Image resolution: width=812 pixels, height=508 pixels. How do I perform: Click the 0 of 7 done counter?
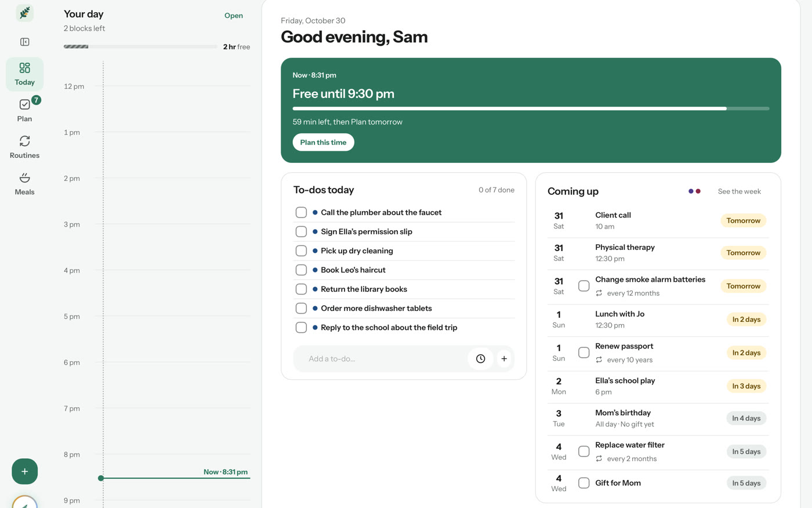tap(496, 190)
